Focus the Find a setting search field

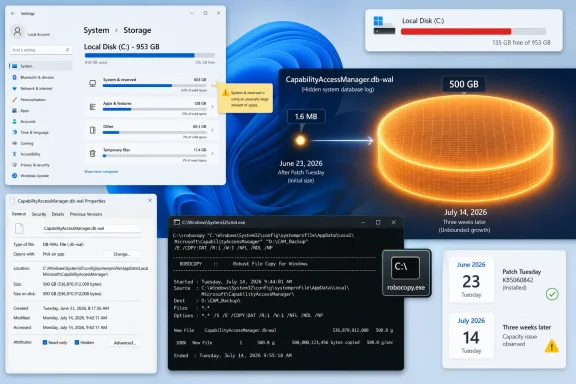point(40,50)
